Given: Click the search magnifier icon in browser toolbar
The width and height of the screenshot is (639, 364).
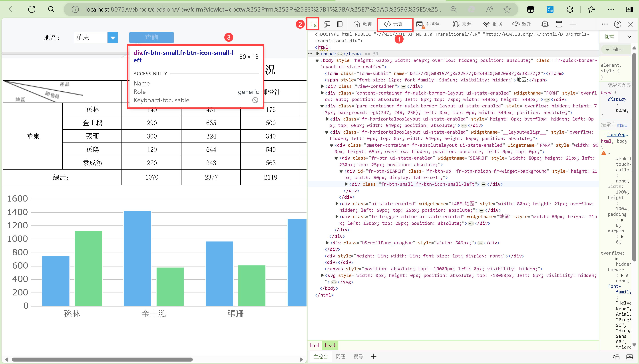Looking at the screenshot, I should (51, 10).
